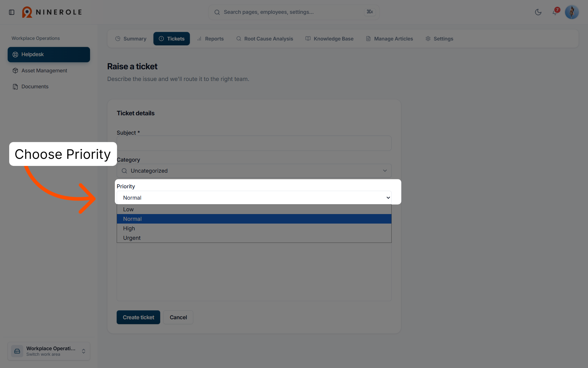
Task: Click the Category dropdown chevron
Action: pos(385,171)
